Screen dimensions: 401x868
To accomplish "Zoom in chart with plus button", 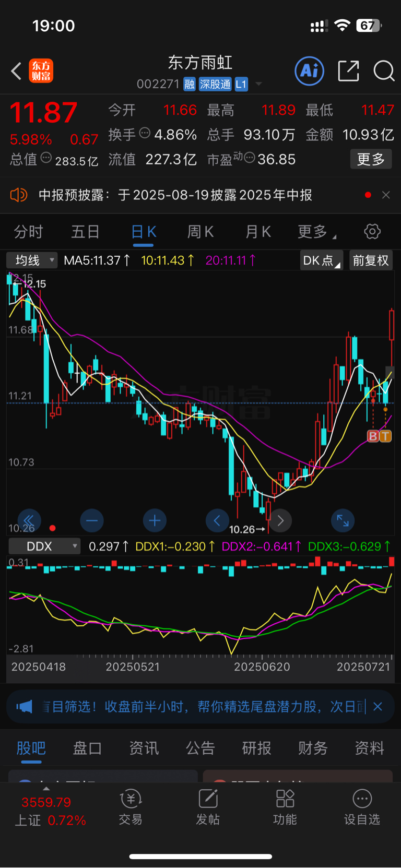I will [x=155, y=520].
